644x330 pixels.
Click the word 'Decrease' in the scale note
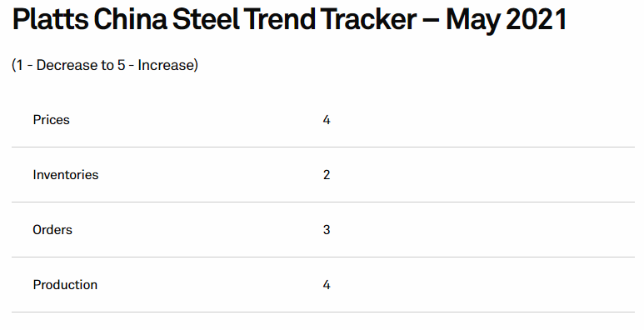click(65, 65)
